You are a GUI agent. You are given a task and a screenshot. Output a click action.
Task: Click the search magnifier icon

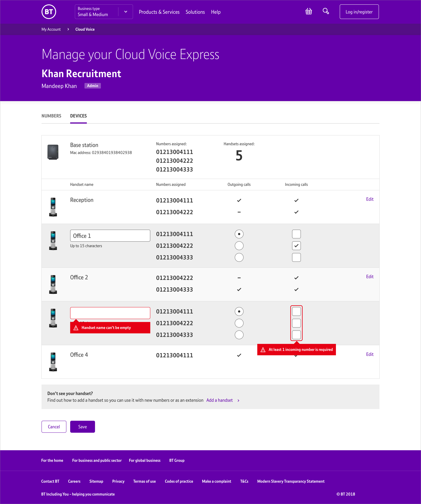point(326,11)
